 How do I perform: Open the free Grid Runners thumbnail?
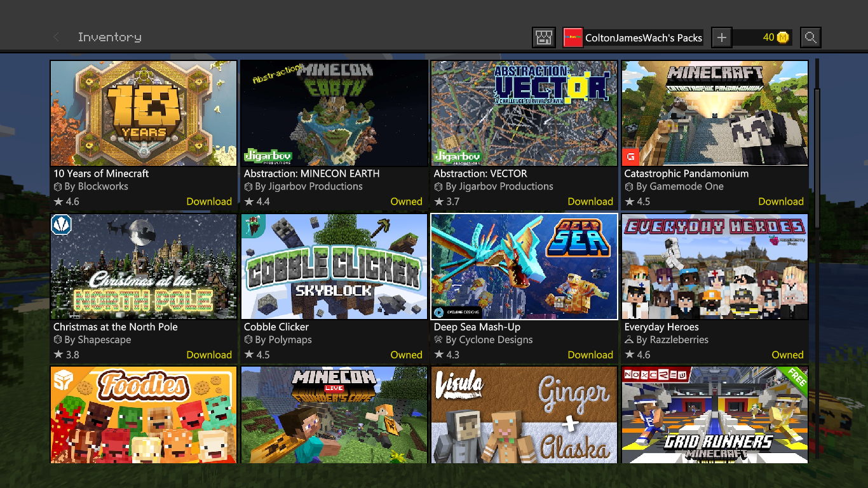(x=715, y=415)
